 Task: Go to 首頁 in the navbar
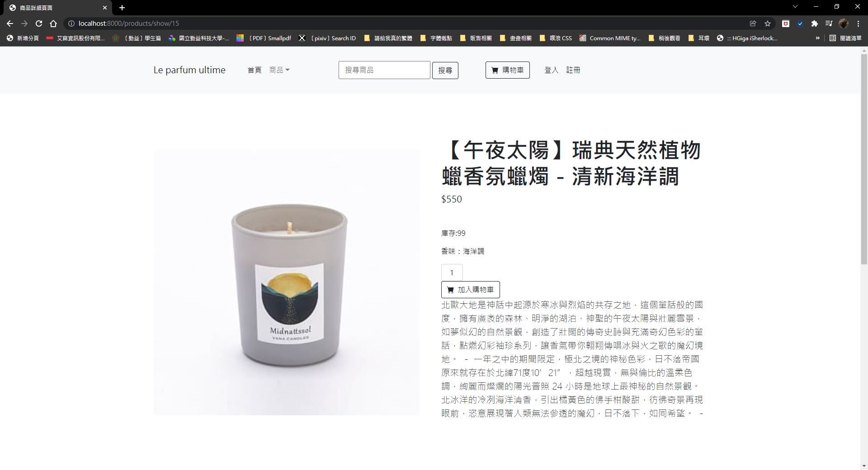click(255, 70)
